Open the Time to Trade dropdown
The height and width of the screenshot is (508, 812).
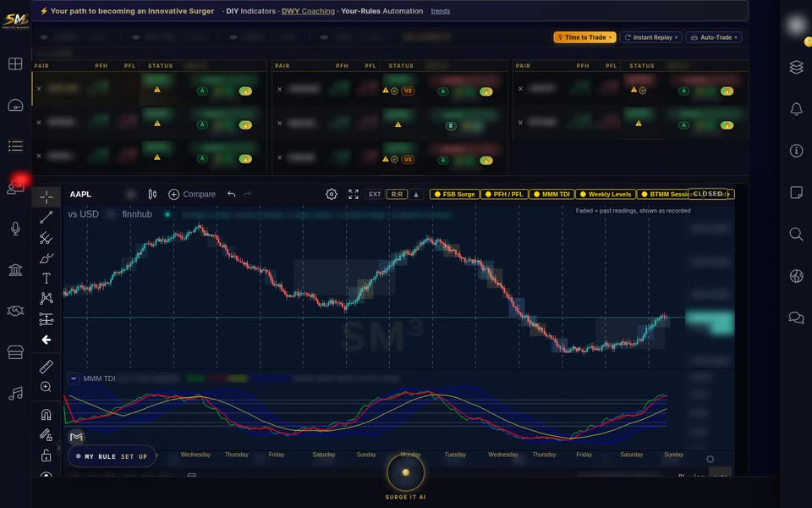point(584,37)
